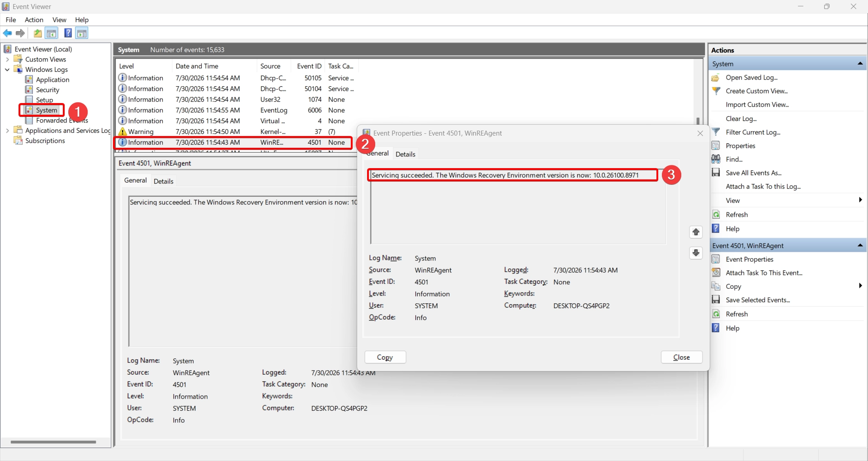Open the Copy submenu arrow in Actions
The width and height of the screenshot is (868, 461).
tap(860, 286)
